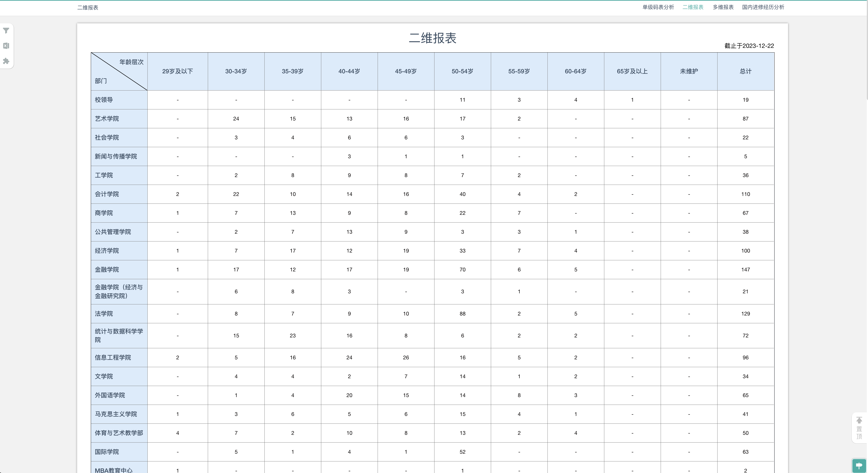868x473 pixels.
Task: Click the 45-49岁 column header
Action: pos(406,71)
